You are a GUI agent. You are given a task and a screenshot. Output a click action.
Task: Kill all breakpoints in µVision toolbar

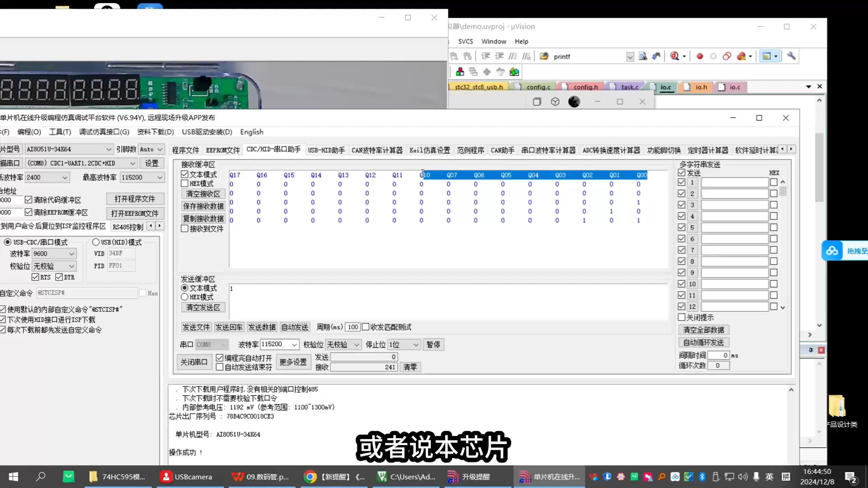(743, 56)
